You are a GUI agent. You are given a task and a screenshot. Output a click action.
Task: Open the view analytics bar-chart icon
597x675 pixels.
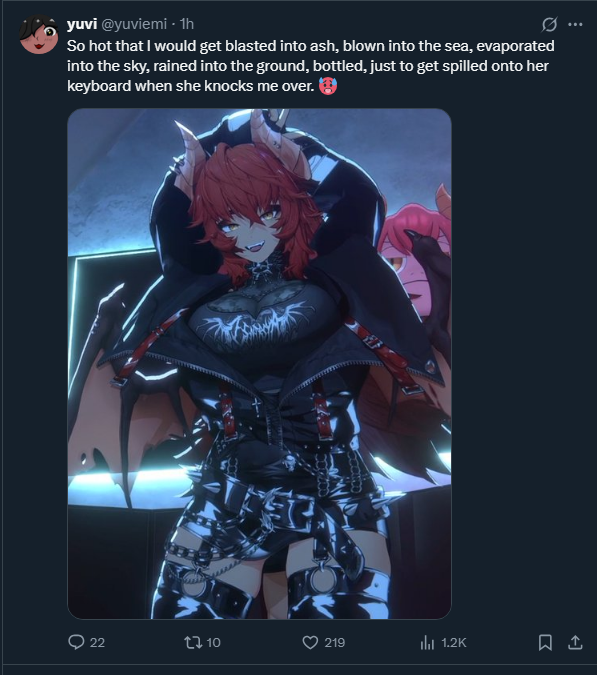[427, 643]
